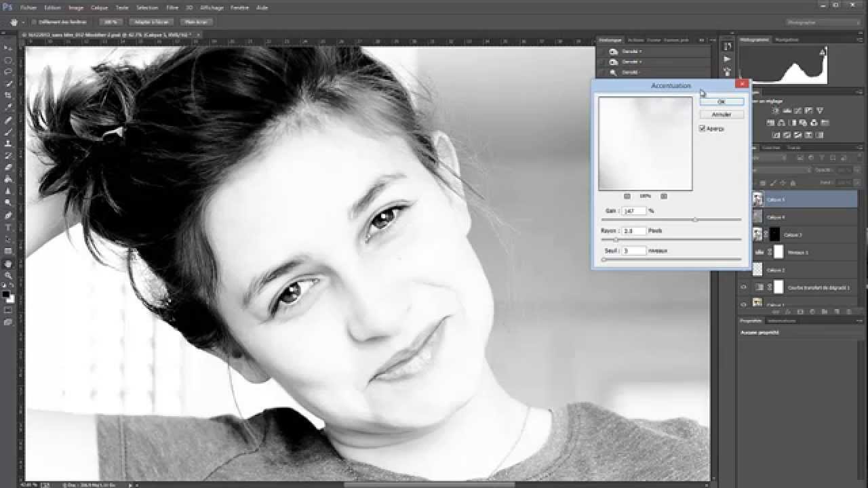Click the Plein écran button
Image resolution: width=868 pixels, height=488 pixels.
pyautogui.click(x=197, y=22)
